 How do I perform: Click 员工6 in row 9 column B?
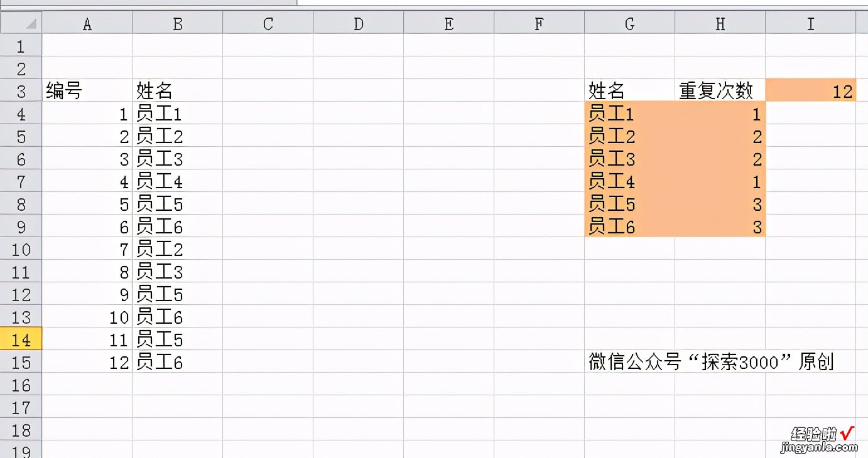tap(178, 226)
